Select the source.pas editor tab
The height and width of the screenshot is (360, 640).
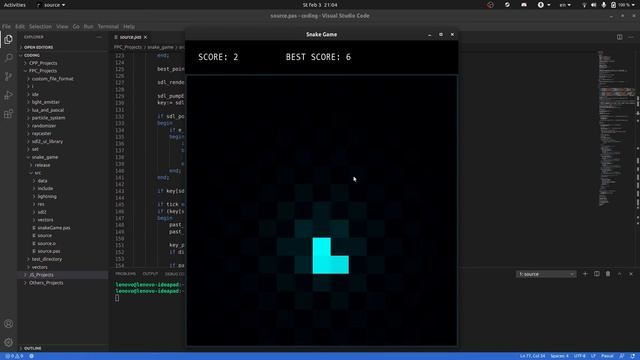pos(131,37)
